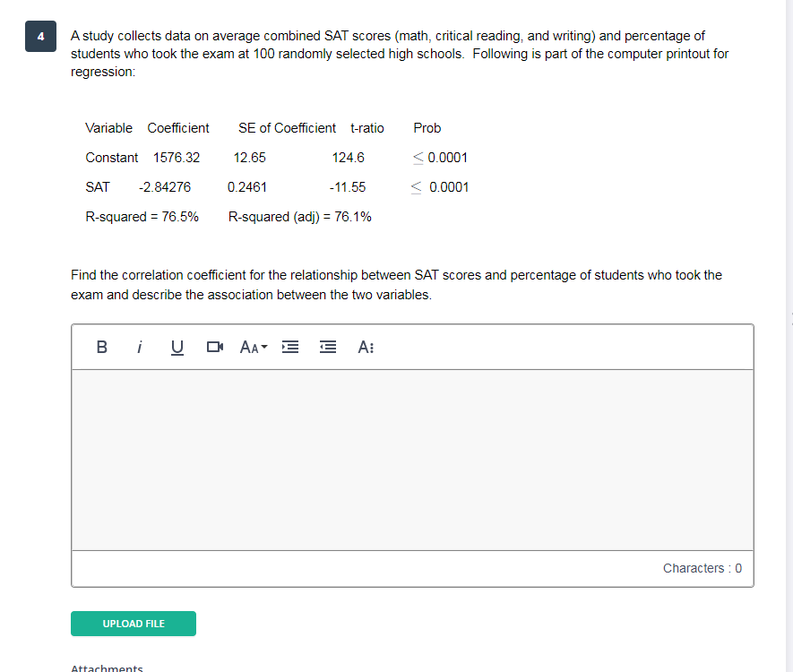Click the SAT coefficient value -2.84276
This screenshot has width=793, height=672.
pos(163,186)
